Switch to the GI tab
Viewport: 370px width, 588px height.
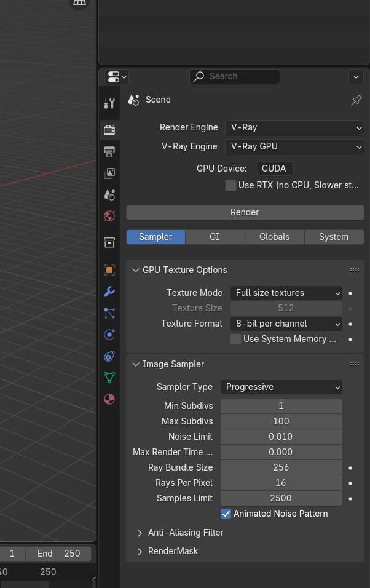[215, 237]
